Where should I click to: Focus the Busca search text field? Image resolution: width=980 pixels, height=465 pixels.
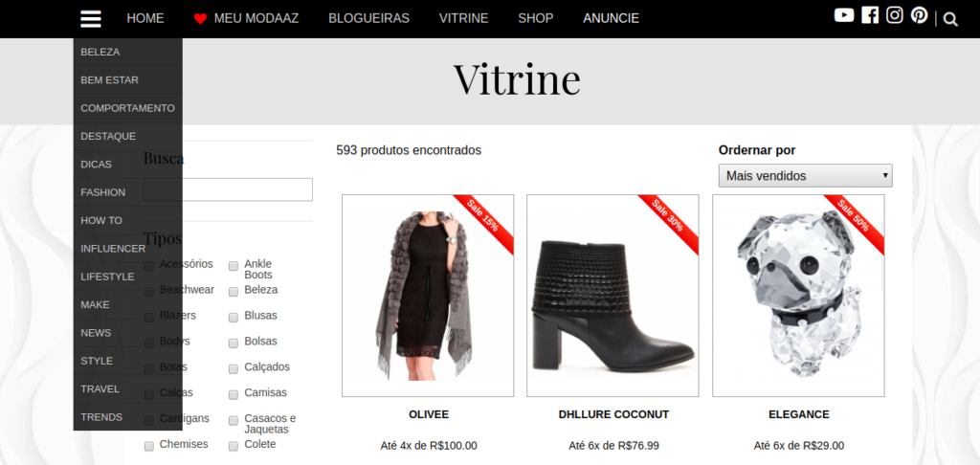coord(228,189)
